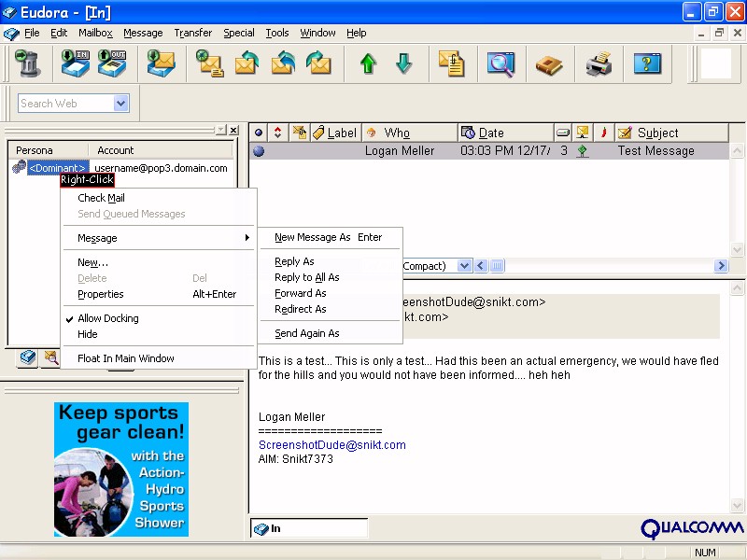Click the In mailbox window tab at bottom
747x560 pixels.
click(x=309, y=528)
